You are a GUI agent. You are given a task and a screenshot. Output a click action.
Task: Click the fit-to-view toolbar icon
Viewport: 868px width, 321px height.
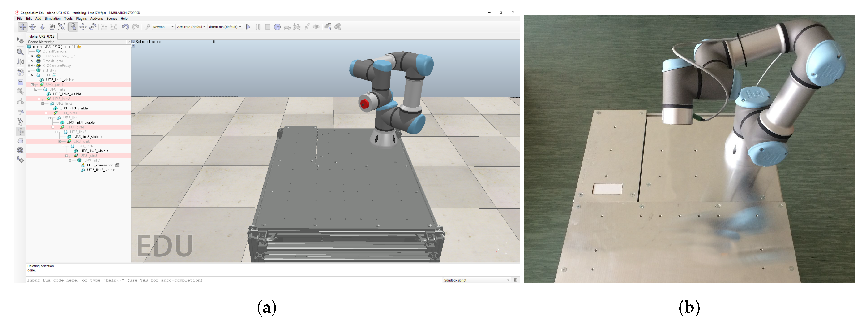pyautogui.click(x=62, y=27)
